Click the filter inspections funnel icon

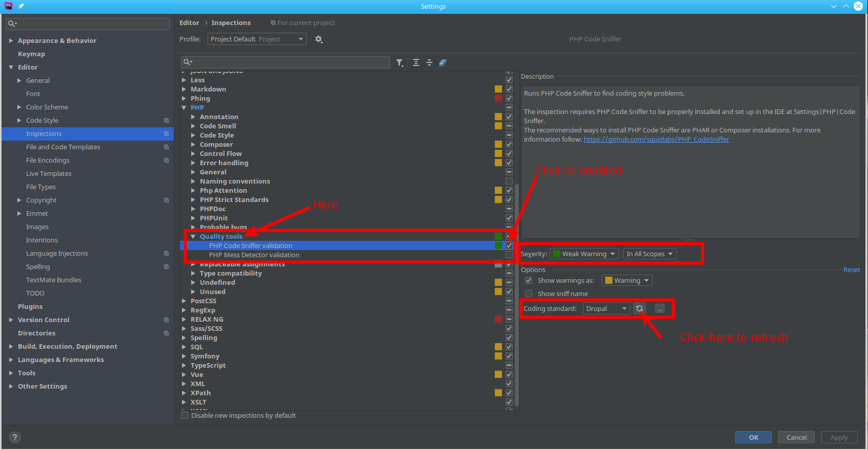(399, 62)
